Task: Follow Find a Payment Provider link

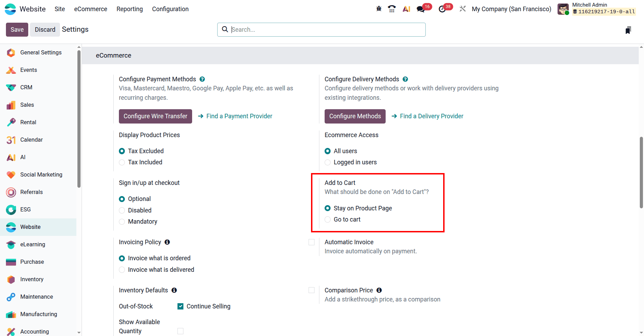Action: point(235,116)
